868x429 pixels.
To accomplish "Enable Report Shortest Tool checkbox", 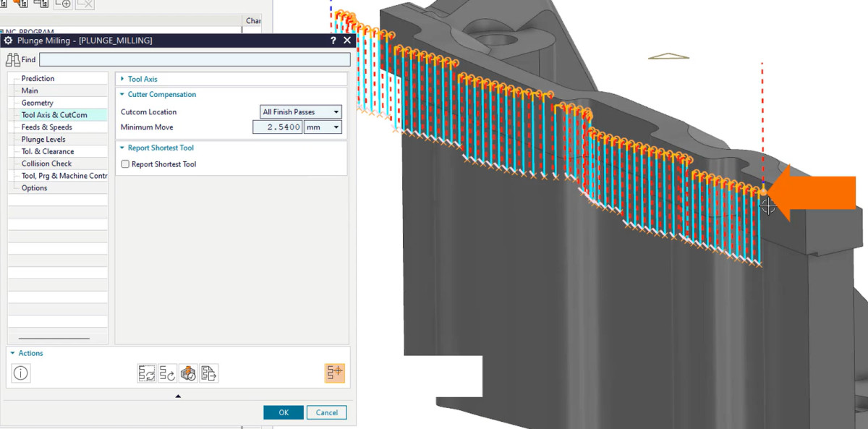I will pos(125,164).
